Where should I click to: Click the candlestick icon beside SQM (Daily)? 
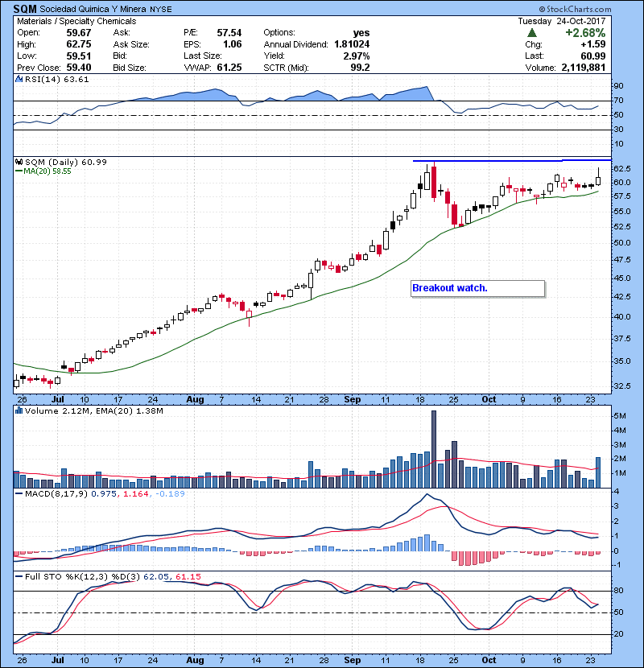[x=19, y=162]
